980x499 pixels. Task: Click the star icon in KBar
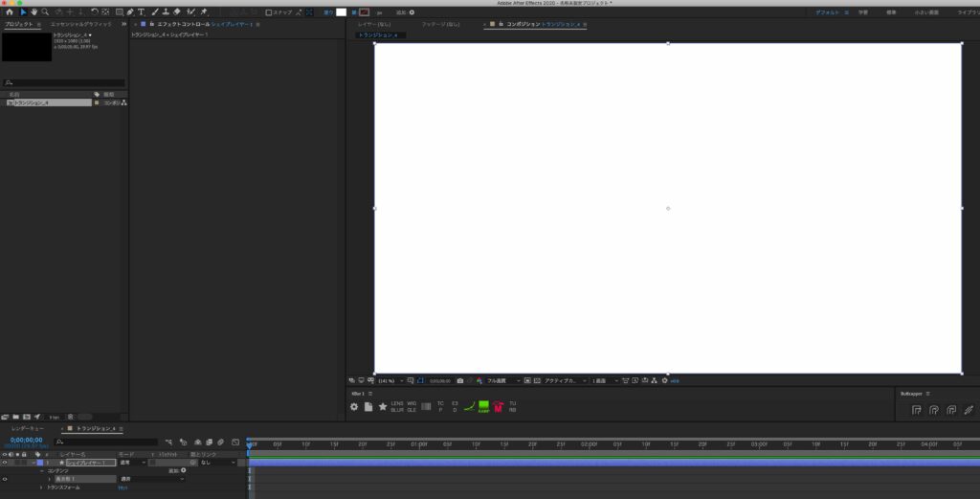tap(383, 406)
